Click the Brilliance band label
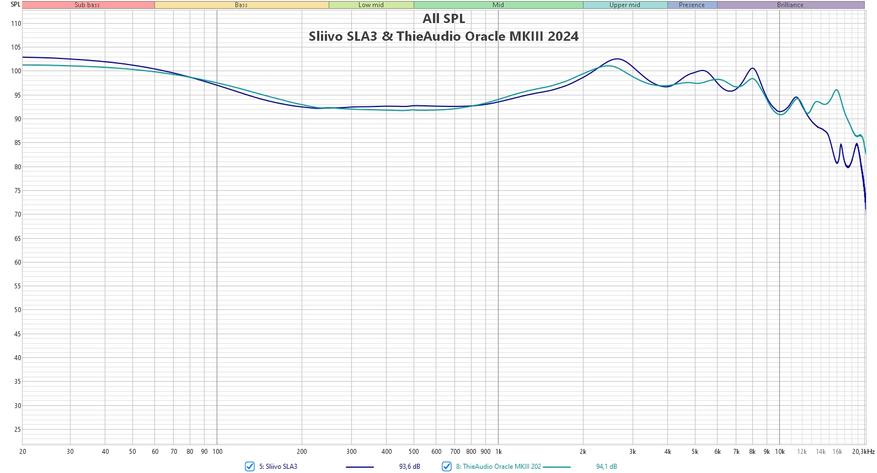 pyautogui.click(x=790, y=5)
